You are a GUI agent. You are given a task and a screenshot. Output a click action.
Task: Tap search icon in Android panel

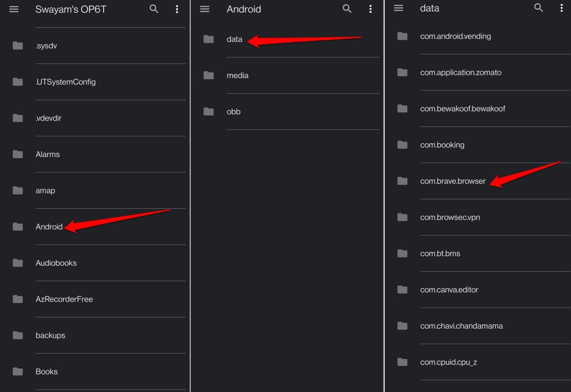[x=347, y=9]
